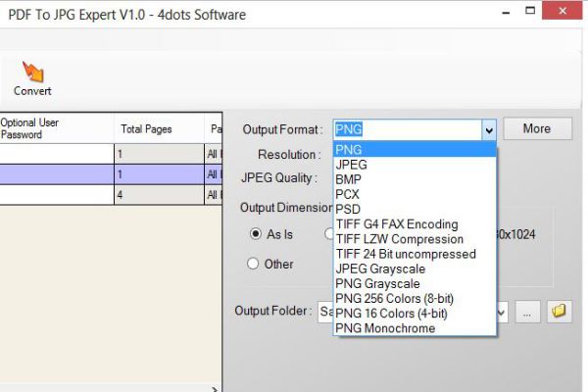588x392 pixels.
Task: Click the browse button with three dots
Action: 527,312
